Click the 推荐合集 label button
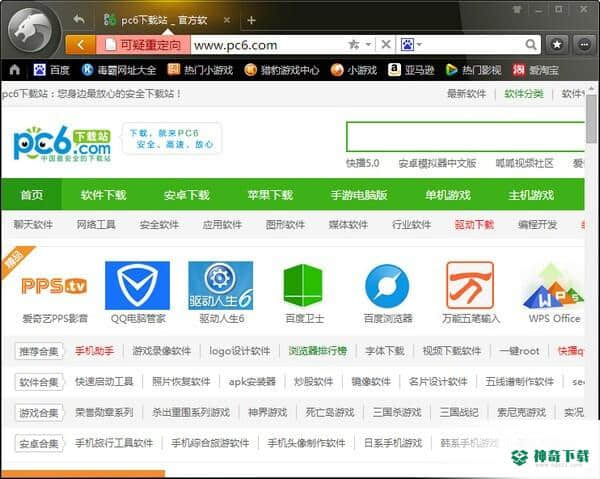The image size is (600, 479). (39, 351)
